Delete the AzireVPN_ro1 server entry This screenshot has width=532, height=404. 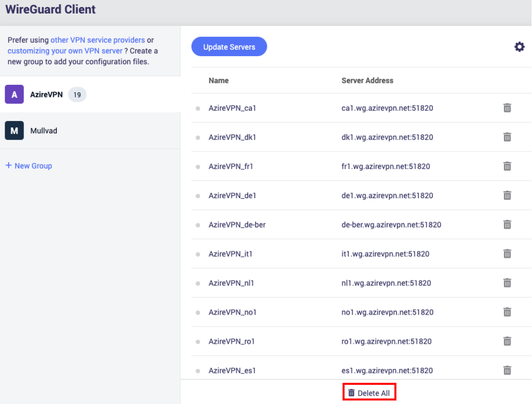click(x=507, y=341)
